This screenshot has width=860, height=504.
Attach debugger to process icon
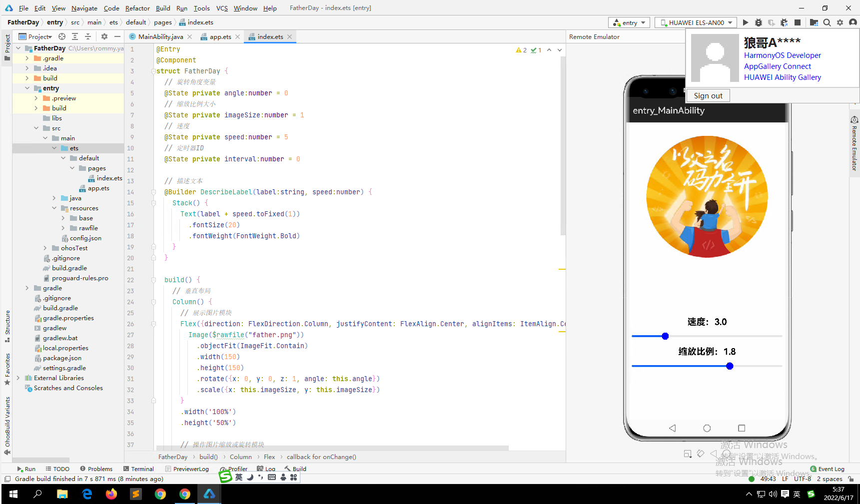pos(784,22)
